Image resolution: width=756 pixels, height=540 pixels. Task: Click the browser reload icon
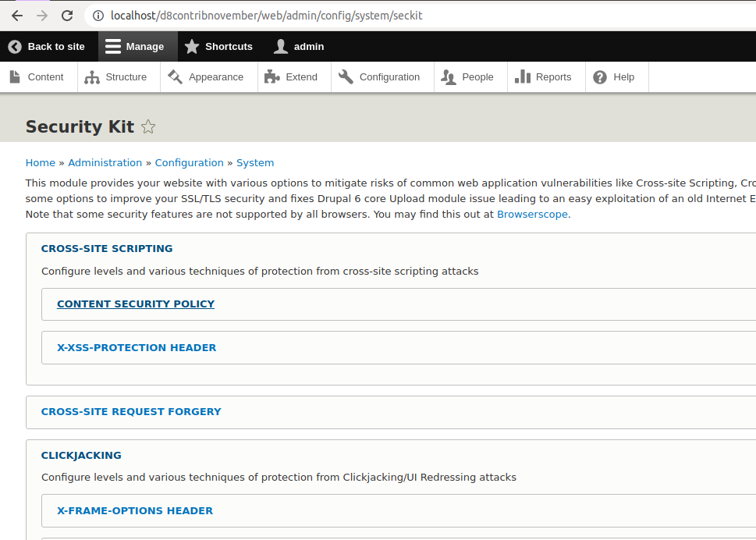(67, 15)
